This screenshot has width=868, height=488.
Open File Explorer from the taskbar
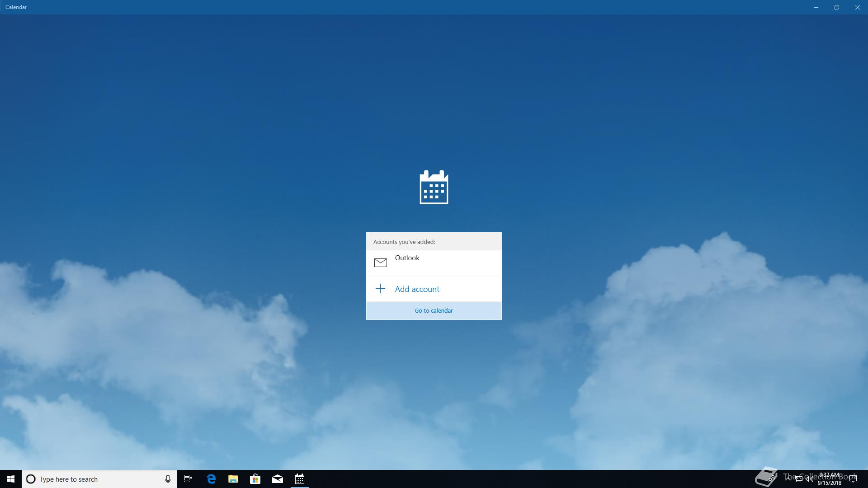point(233,479)
